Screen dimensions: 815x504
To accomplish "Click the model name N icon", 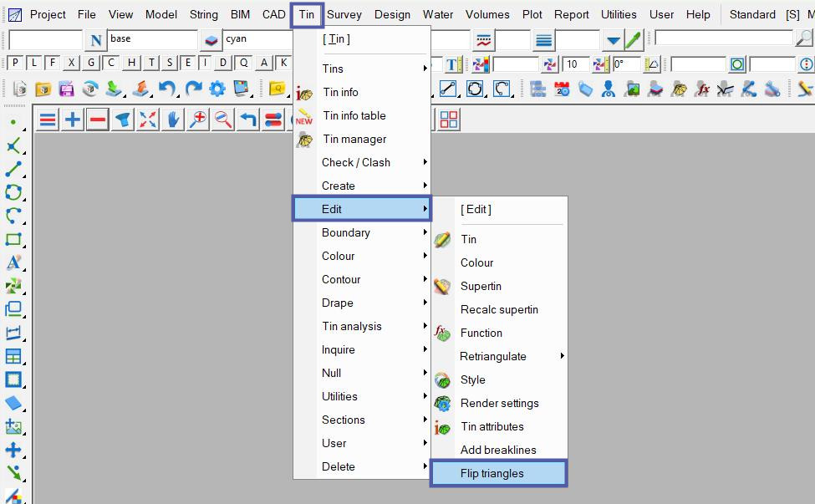I will point(95,40).
